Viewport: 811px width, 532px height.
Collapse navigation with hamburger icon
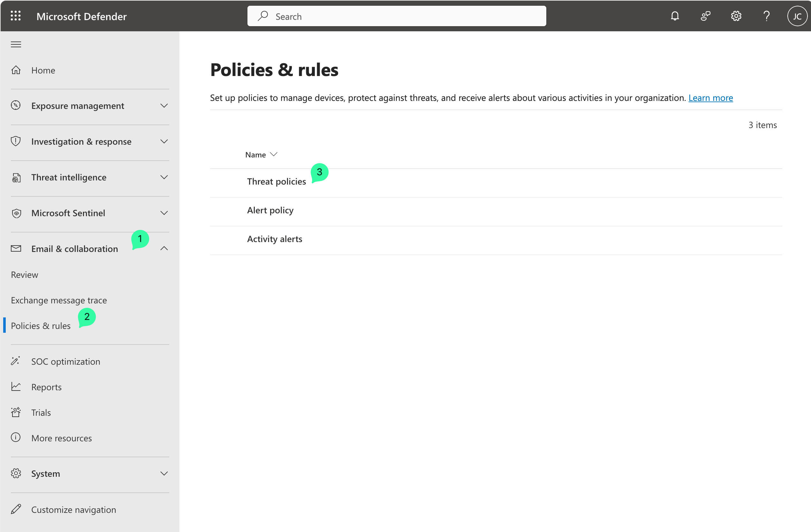[16, 44]
